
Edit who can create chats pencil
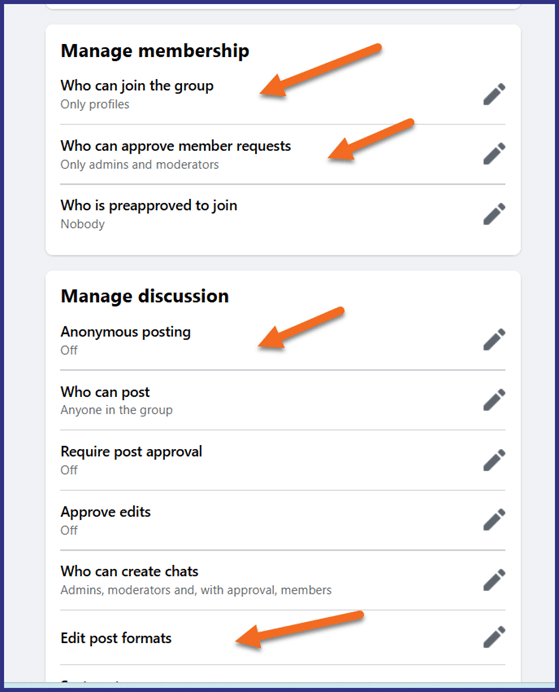click(x=494, y=580)
